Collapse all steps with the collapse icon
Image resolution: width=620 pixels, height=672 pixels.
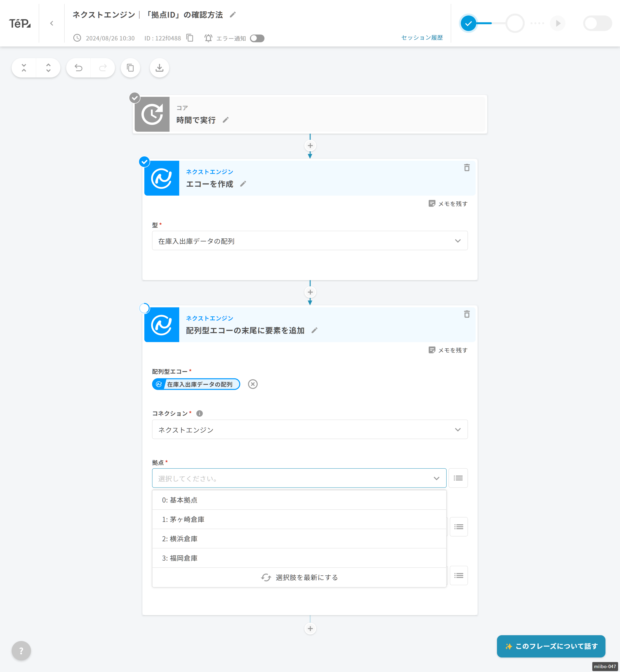[x=24, y=68]
